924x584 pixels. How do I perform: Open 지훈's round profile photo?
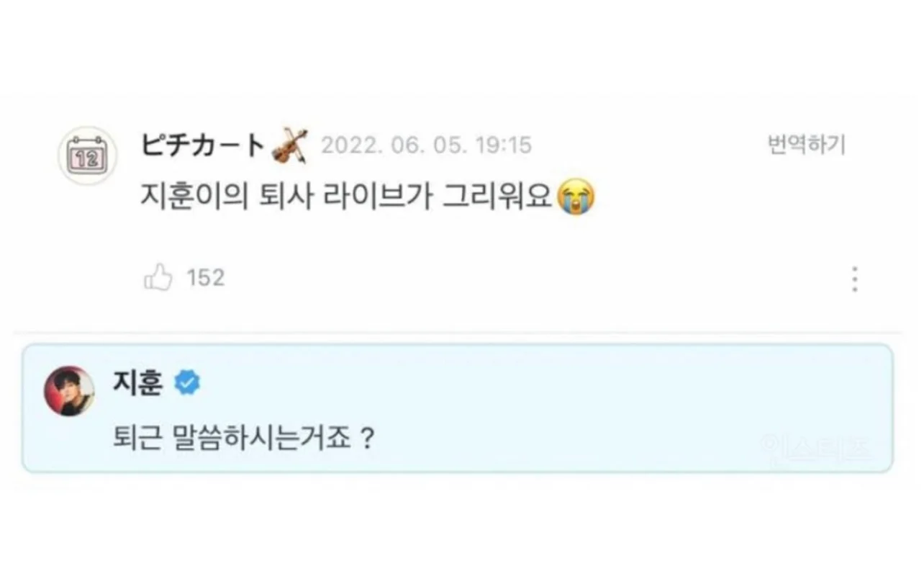(69, 391)
